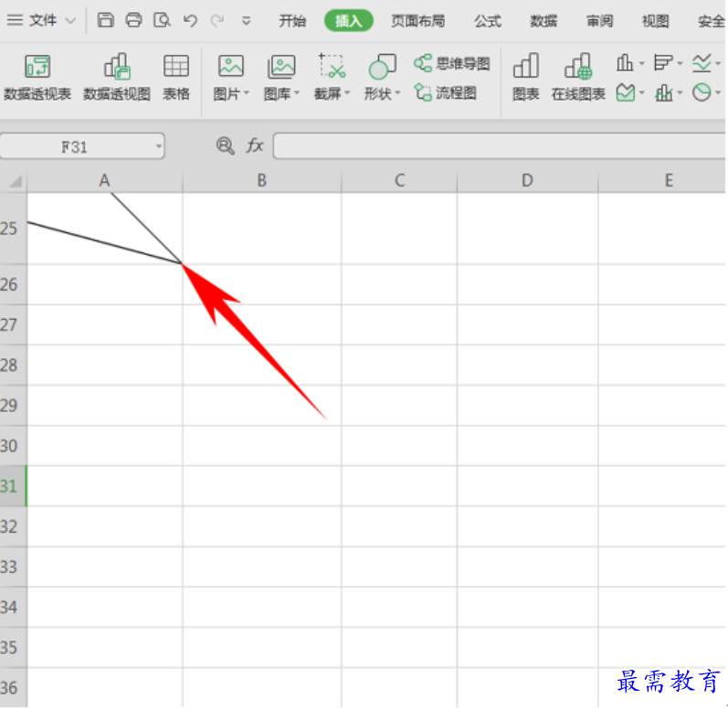Select row 34 header
Viewport: 728px width, 710px height.
point(13,607)
